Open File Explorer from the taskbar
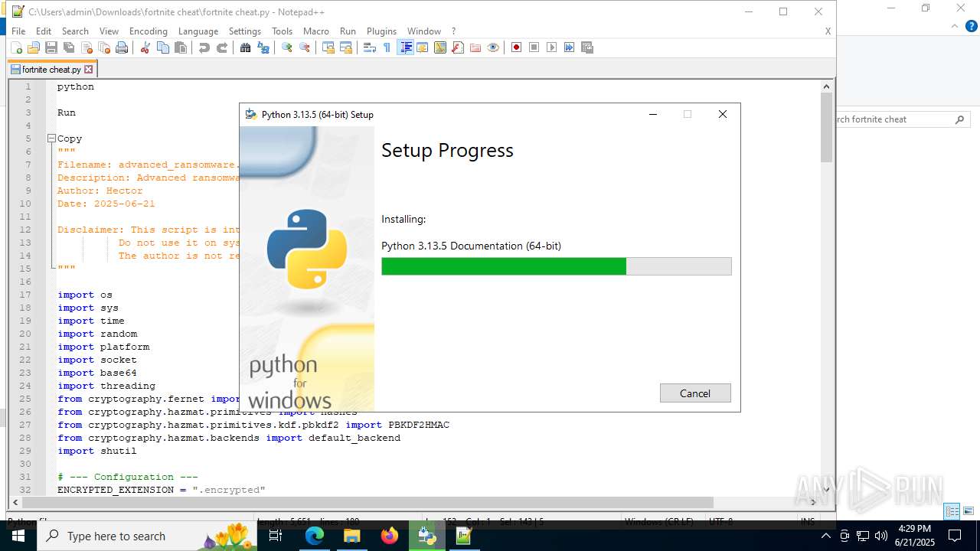The width and height of the screenshot is (980, 551). tap(351, 536)
